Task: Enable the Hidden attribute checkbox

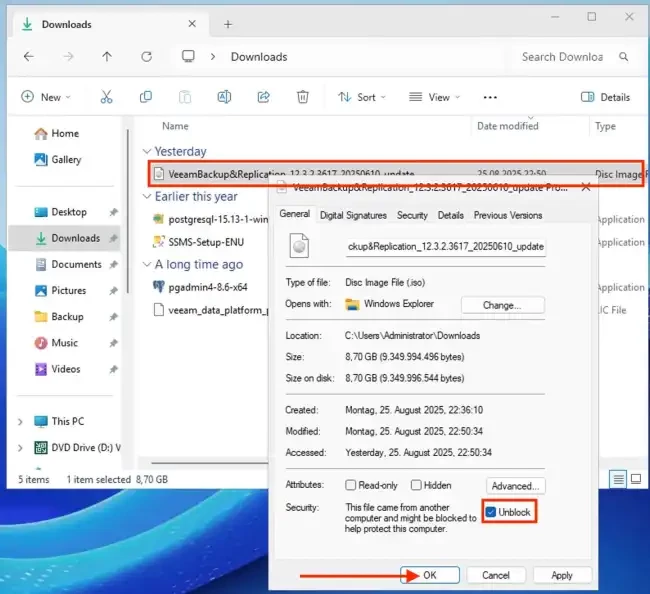Action: pyautogui.click(x=416, y=485)
